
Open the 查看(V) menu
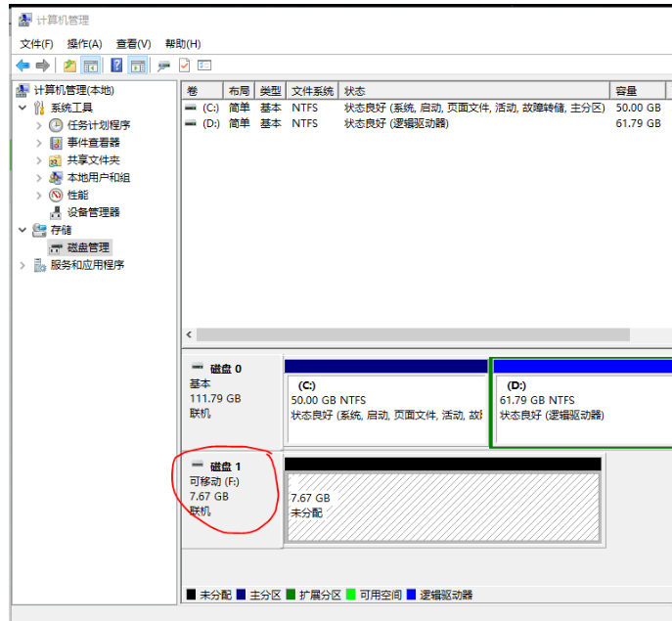click(x=133, y=44)
